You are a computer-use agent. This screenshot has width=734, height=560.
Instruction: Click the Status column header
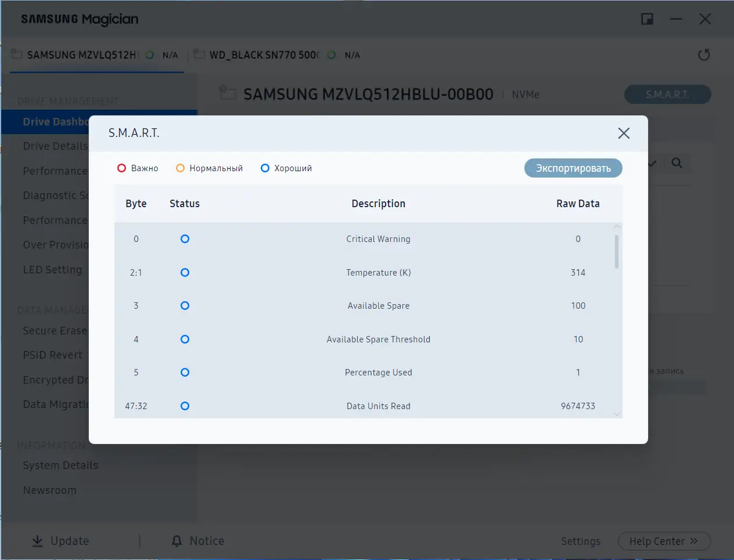click(x=185, y=204)
